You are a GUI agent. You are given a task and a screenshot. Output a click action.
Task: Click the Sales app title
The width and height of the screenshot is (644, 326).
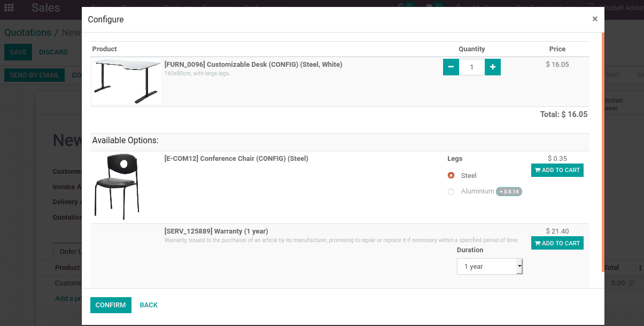(x=46, y=8)
